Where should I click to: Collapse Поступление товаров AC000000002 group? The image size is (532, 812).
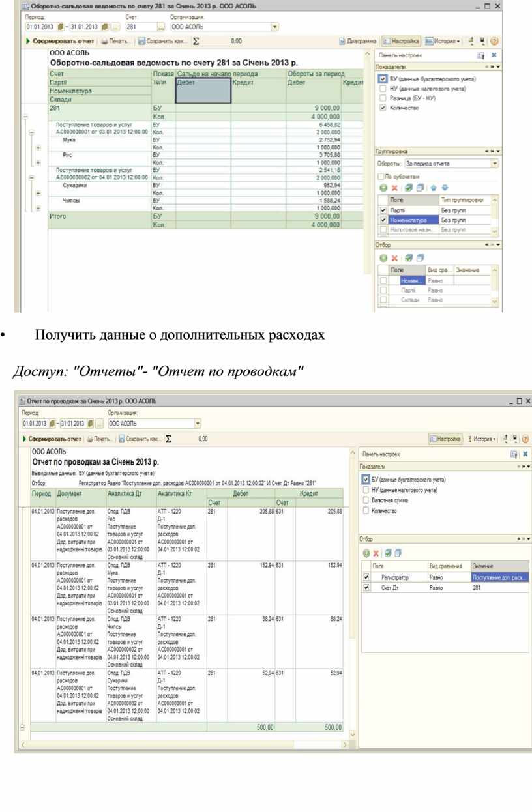[x=31, y=177]
